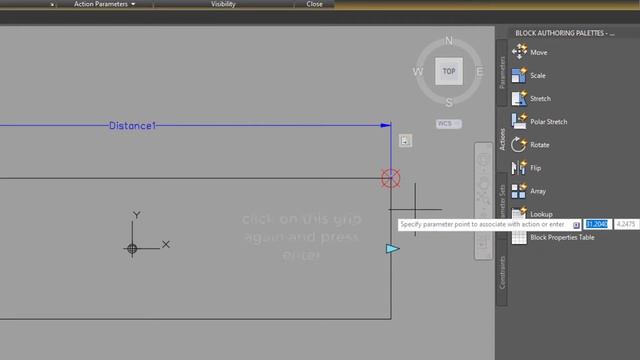Screen dimensions: 640x360
Task: Click the Distance1 parameter label
Action: [x=132, y=126]
